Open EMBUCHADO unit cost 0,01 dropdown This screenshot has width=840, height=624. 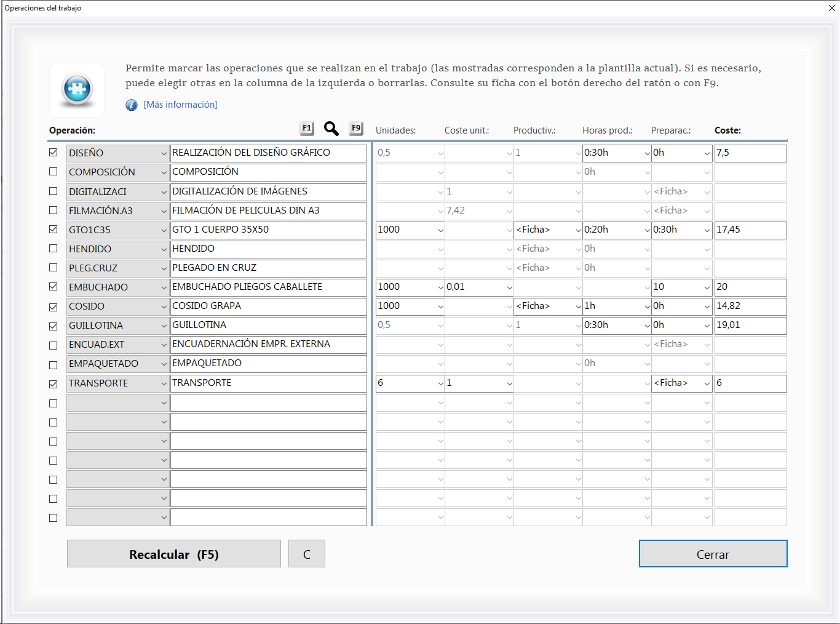(x=509, y=287)
